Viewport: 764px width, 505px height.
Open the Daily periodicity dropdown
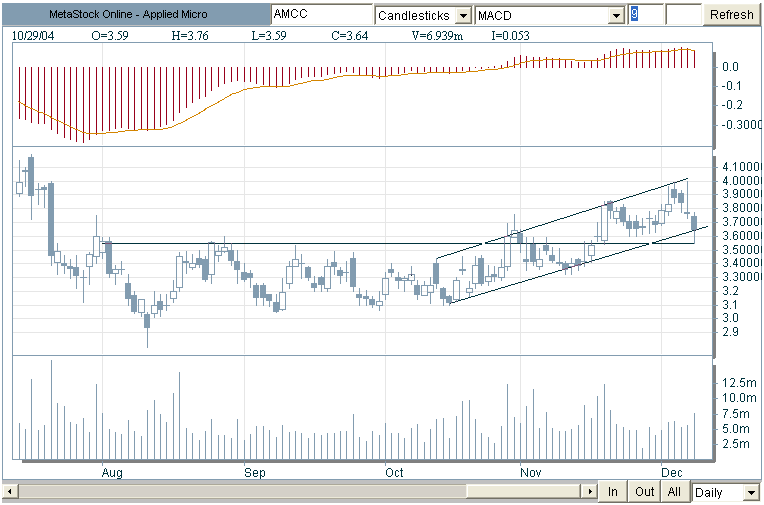click(749, 492)
